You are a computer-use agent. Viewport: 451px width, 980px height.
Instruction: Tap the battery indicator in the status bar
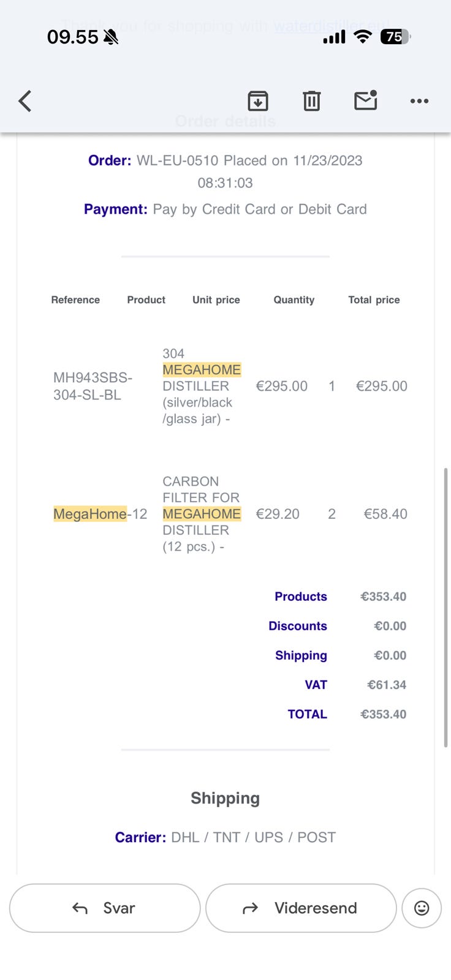point(395,37)
